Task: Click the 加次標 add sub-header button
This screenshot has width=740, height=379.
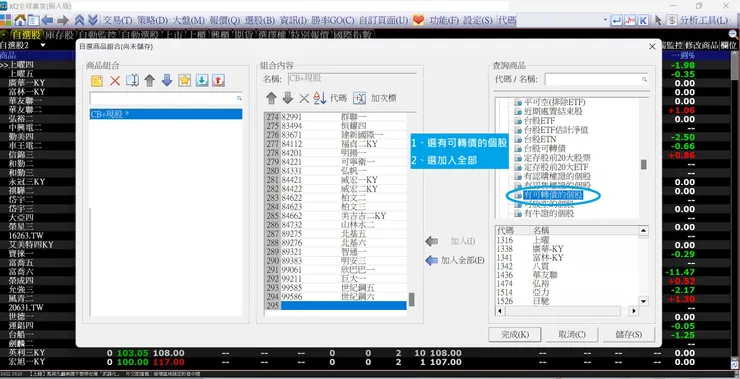Action: [375, 98]
